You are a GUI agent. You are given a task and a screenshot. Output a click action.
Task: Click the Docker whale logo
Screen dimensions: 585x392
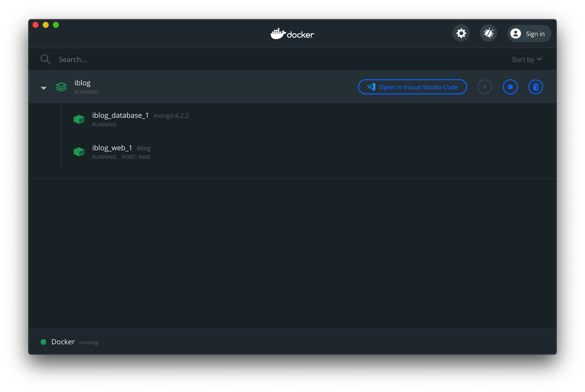(292, 34)
